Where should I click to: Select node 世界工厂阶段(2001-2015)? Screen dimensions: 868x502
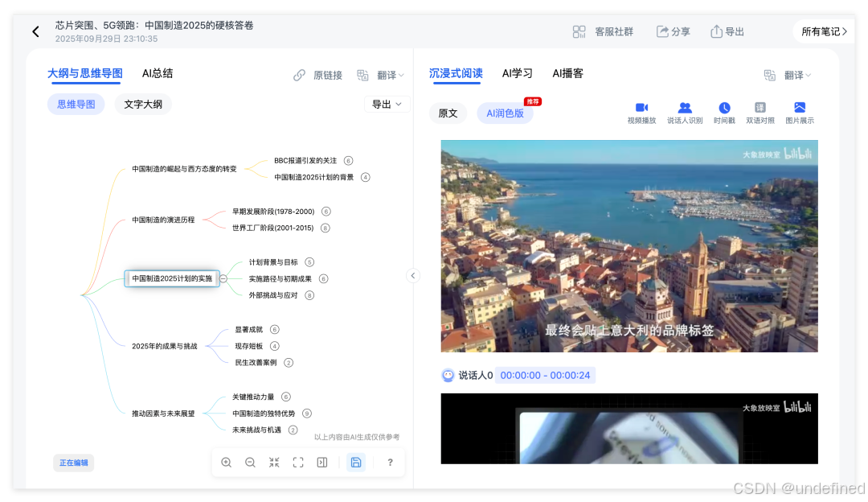[273, 228]
